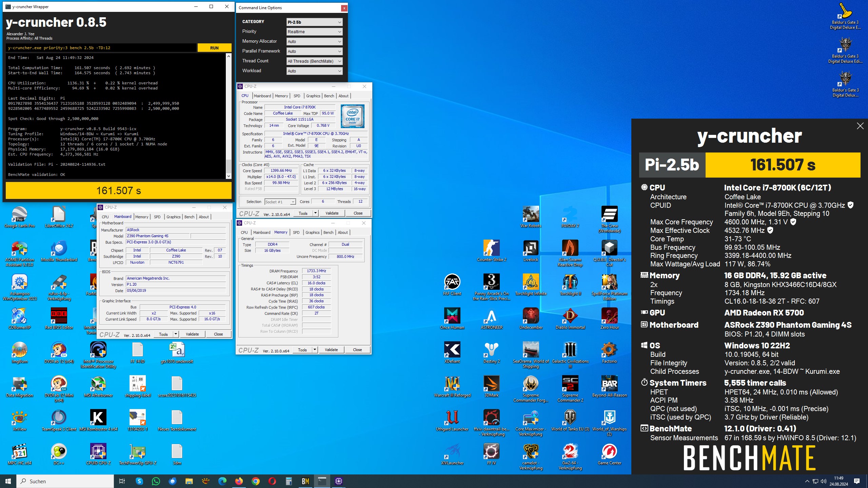This screenshot has width=868, height=488.
Task: Click Close in CPU-Z Memory window
Action: 357,350
